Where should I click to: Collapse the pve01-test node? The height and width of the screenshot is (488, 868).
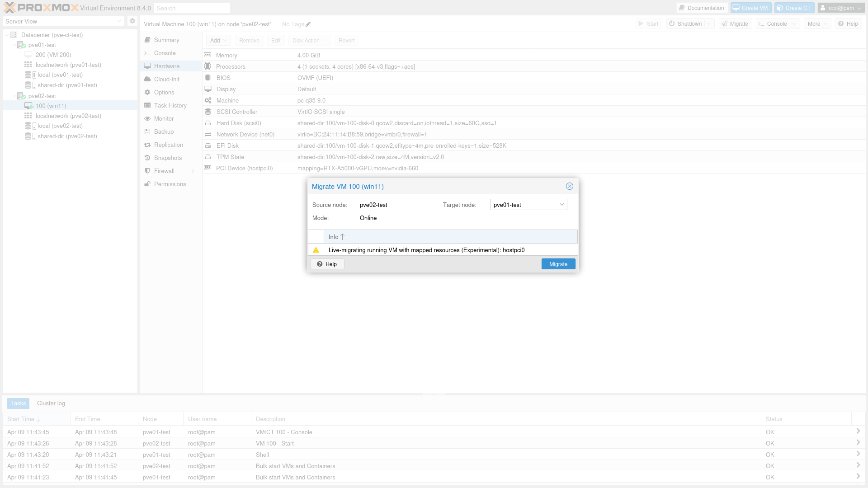pyautogui.click(x=14, y=45)
